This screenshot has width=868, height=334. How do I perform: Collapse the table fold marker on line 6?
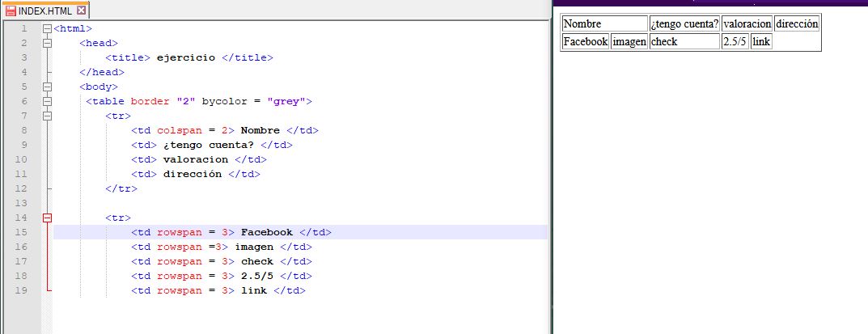point(48,101)
